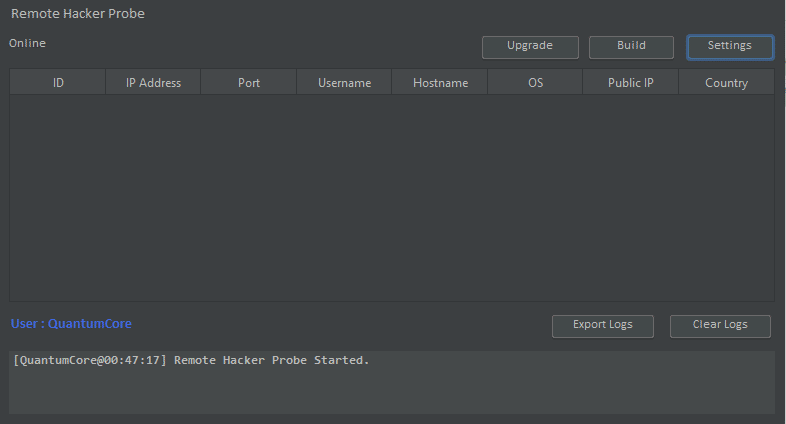Sort table by Username header
786x424 pixels.
[x=344, y=83]
